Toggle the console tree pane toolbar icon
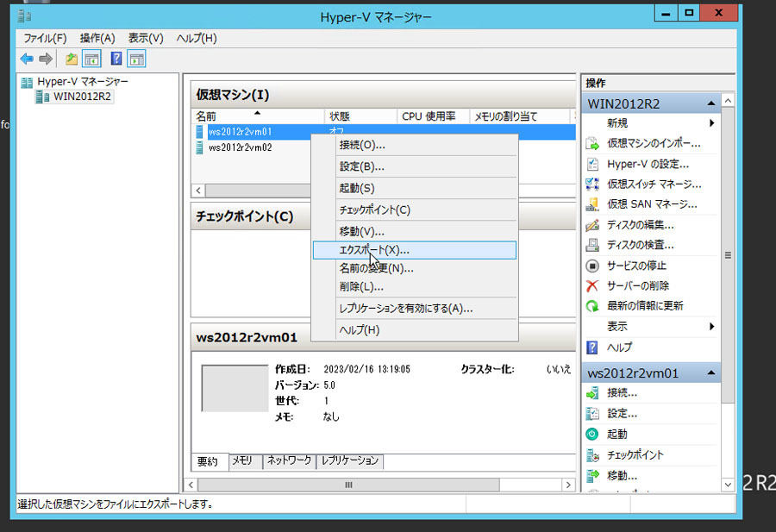776x532 pixels. click(x=91, y=59)
